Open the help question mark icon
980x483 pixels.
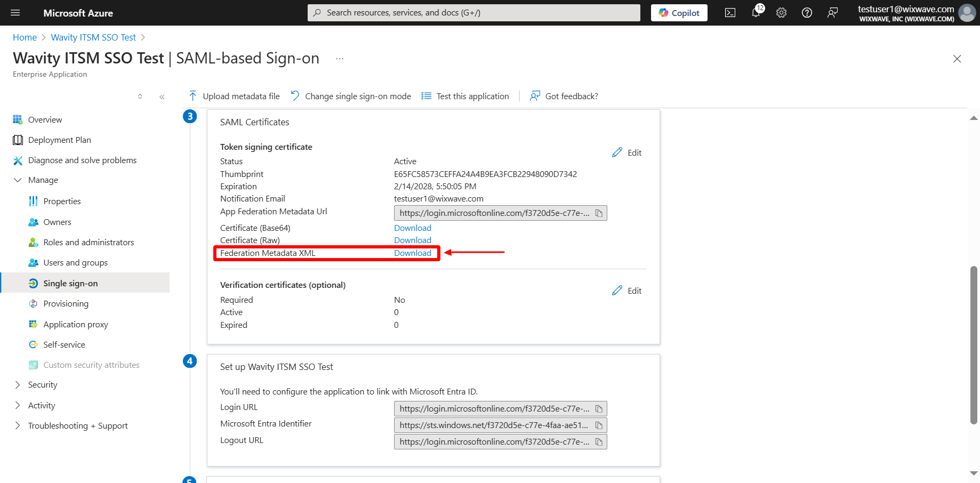tap(807, 13)
